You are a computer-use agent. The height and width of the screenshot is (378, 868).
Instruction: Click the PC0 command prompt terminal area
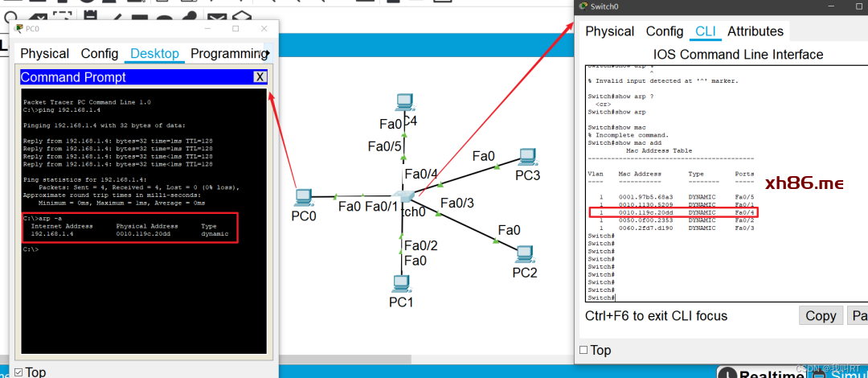tap(143, 298)
